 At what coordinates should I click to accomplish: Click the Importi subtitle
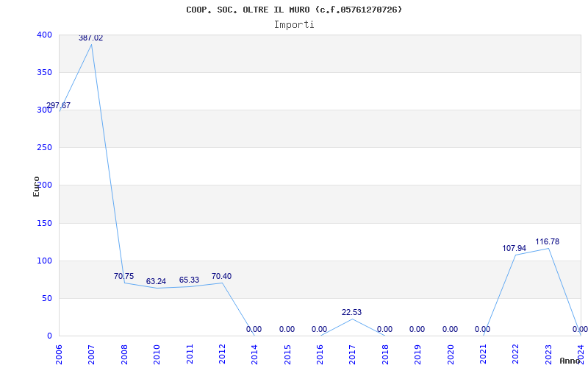(x=294, y=25)
